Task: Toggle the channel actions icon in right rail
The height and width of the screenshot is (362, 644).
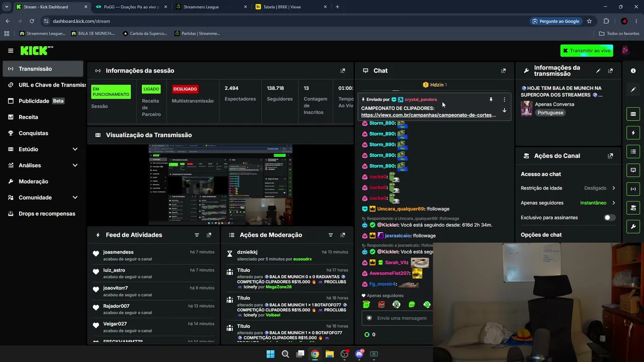Action: pyautogui.click(x=633, y=208)
